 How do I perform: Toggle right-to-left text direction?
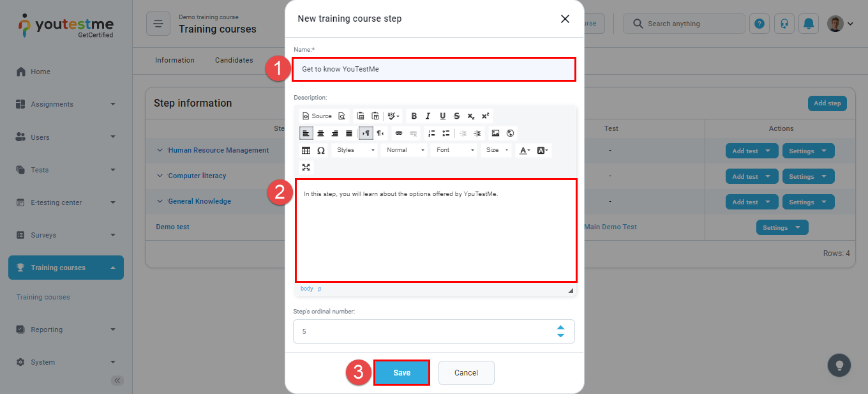pos(380,133)
